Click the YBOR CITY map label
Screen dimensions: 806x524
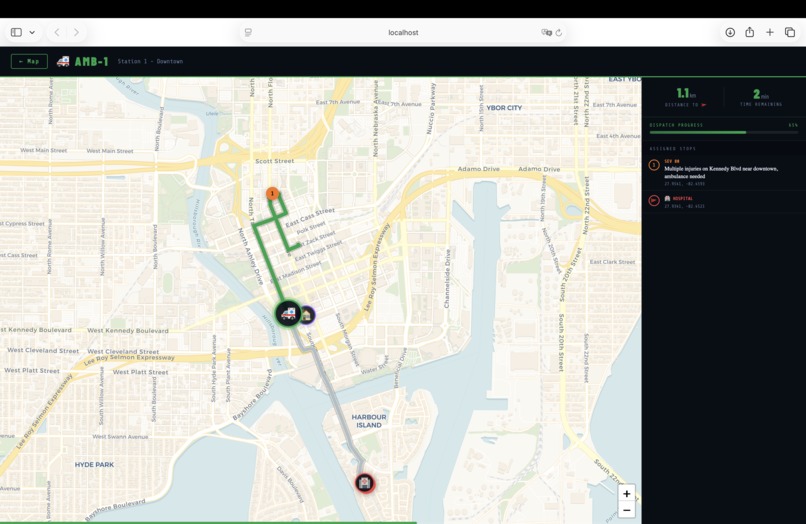click(504, 108)
